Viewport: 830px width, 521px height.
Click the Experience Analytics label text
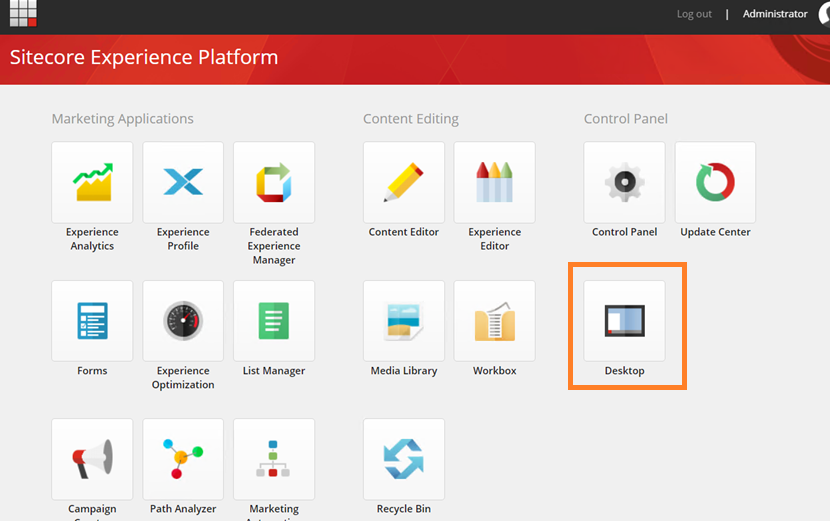[x=92, y=239]
